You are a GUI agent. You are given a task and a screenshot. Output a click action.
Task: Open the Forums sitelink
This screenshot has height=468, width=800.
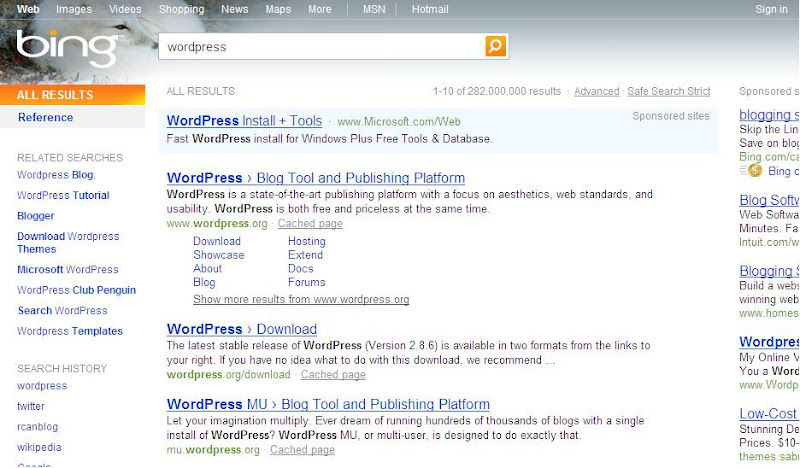pyautogui.click(x=307, y=282)
